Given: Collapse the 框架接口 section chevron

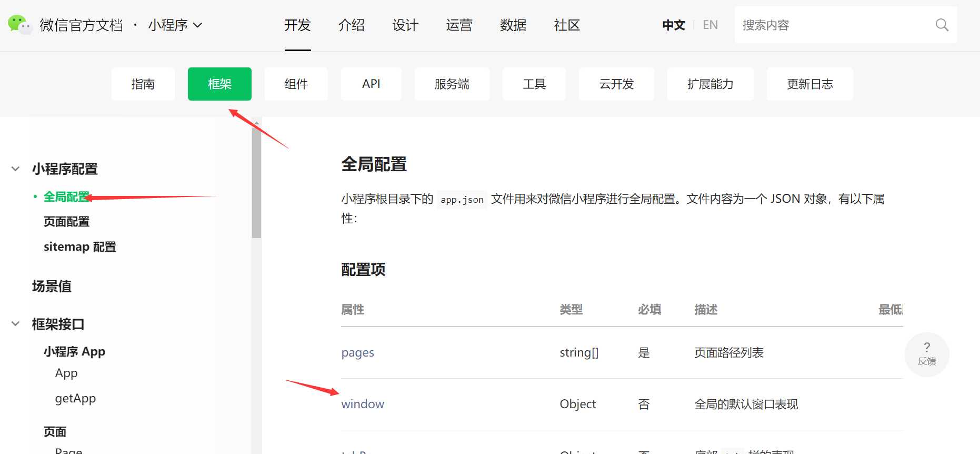Looking at the screenshot, I should pyautogui.click(x=15, y=324).
